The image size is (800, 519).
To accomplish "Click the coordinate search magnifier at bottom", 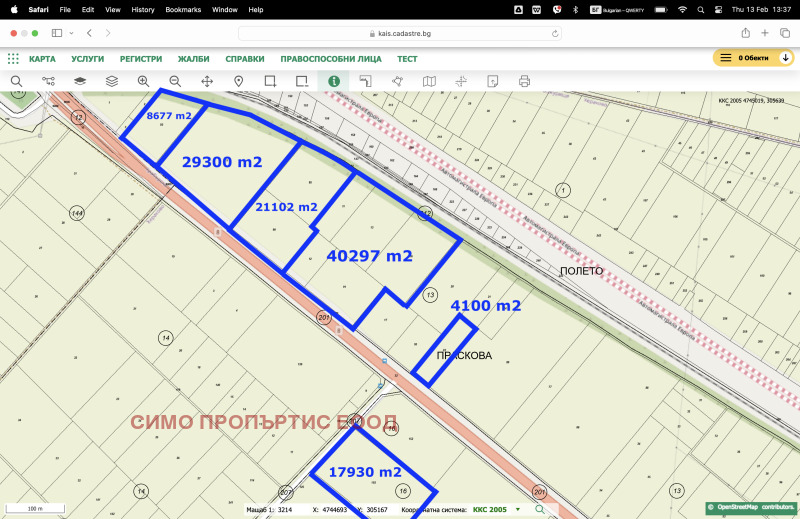I will [x=540, y=510].
